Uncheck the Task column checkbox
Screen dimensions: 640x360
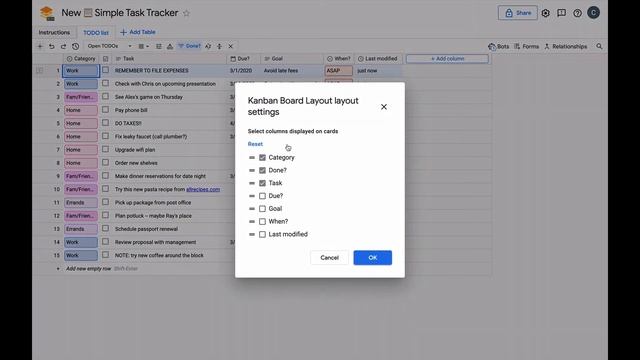coord(262,183)
